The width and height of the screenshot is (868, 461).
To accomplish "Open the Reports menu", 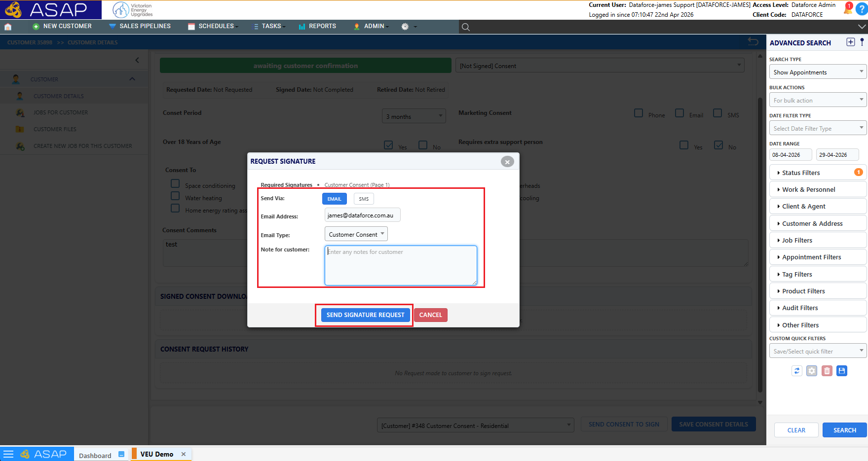I will 317,26.
